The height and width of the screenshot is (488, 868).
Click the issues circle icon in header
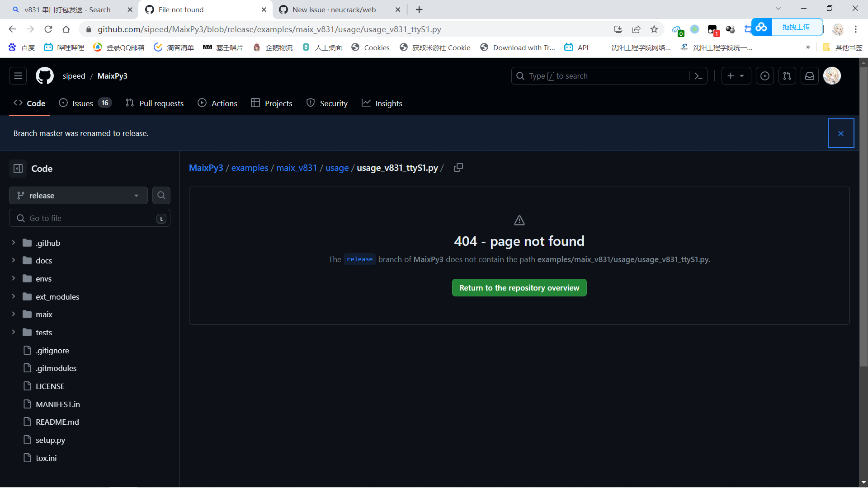765,75
